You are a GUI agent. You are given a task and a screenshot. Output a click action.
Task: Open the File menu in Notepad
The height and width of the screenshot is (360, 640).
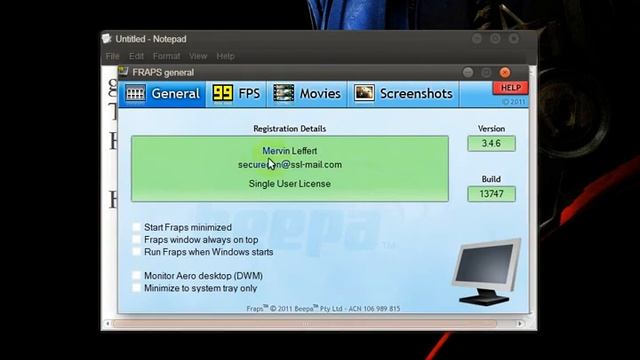112,56
